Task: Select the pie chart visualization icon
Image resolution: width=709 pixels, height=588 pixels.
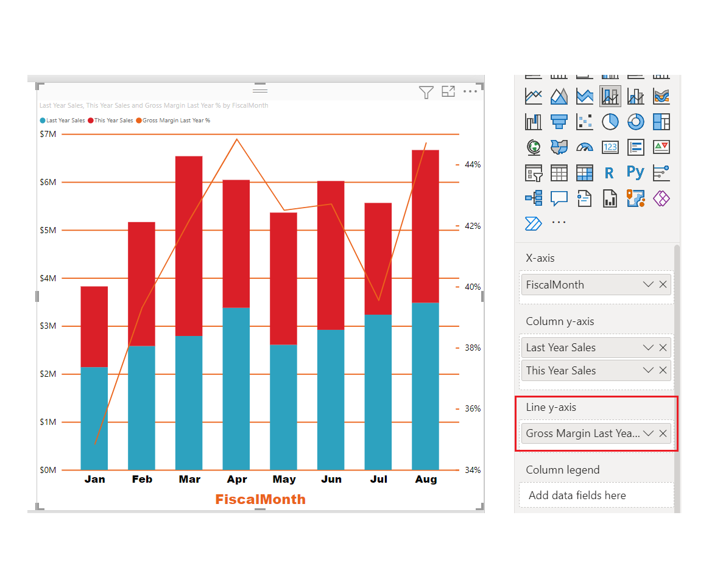Action: 610,122
